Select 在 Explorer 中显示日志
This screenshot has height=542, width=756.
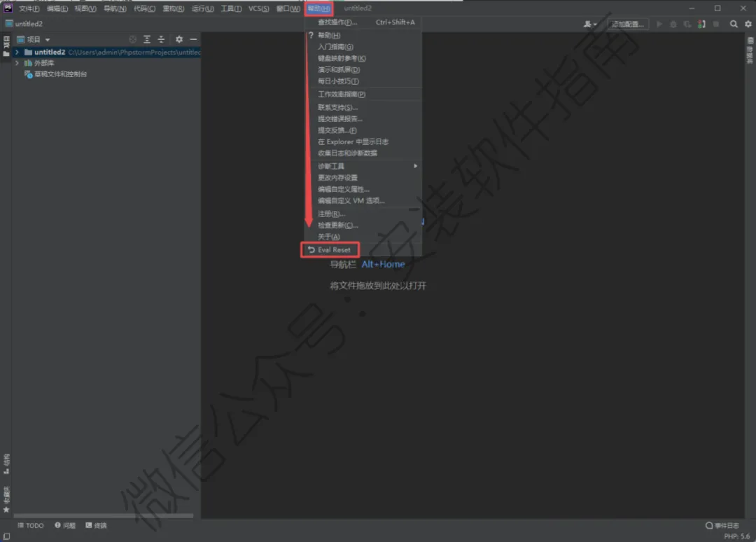tap(363, 141)
